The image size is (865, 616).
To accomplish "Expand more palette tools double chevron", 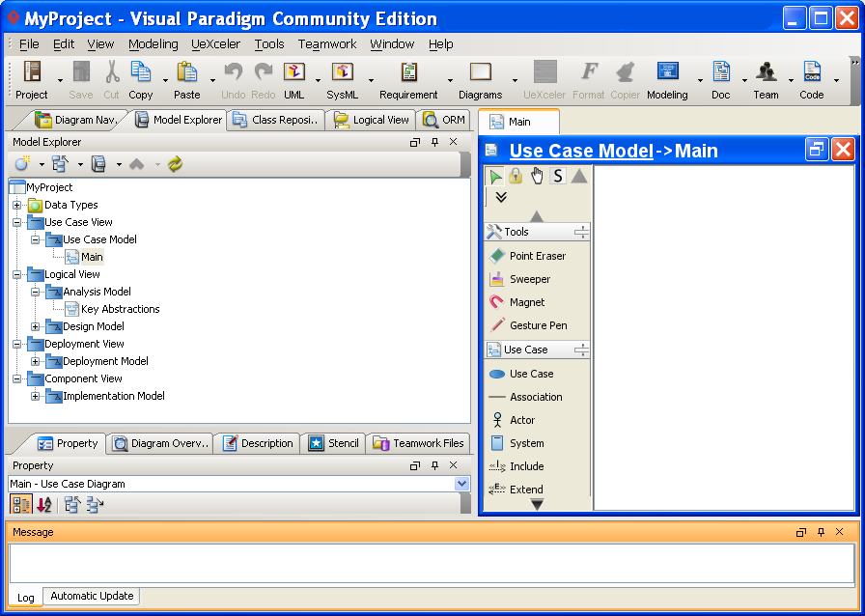I will coord(501,197).
